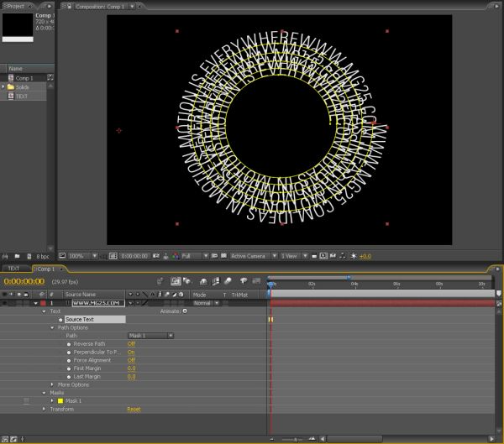Collapse the Masks group
504x444 pixels.
pos(44,393)
